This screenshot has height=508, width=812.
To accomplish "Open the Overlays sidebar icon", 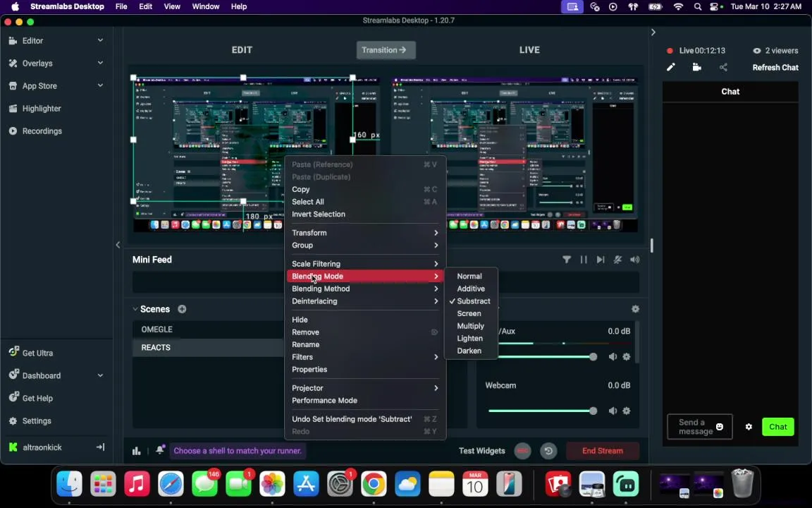I will coord(13,64).
